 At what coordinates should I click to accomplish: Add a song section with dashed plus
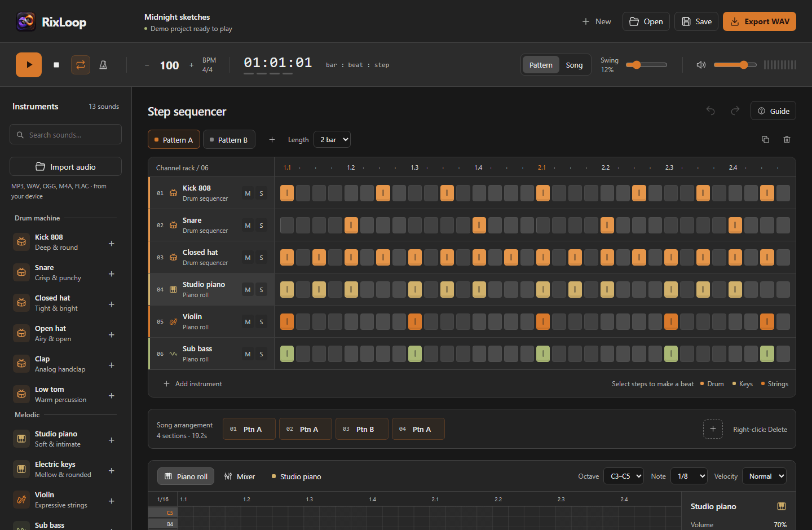click(x=713, y=429)
